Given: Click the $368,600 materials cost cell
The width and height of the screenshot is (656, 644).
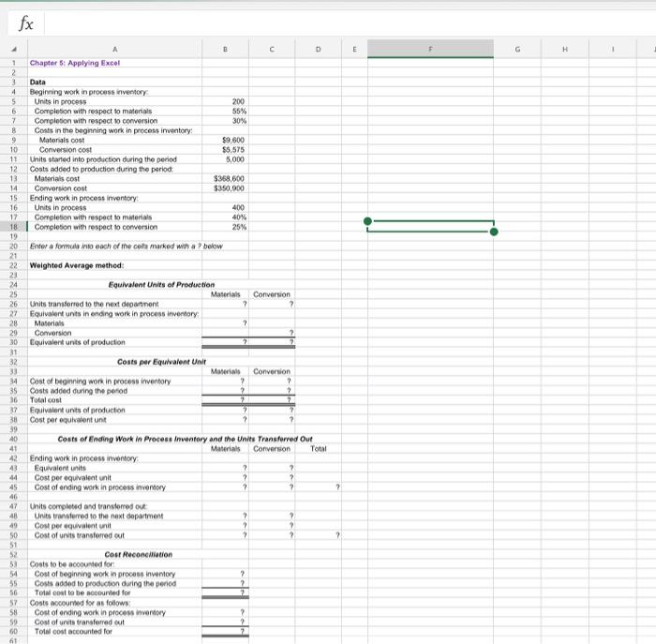Looking at the screenshot, I should pyautogui.click(x=229, y=178).
